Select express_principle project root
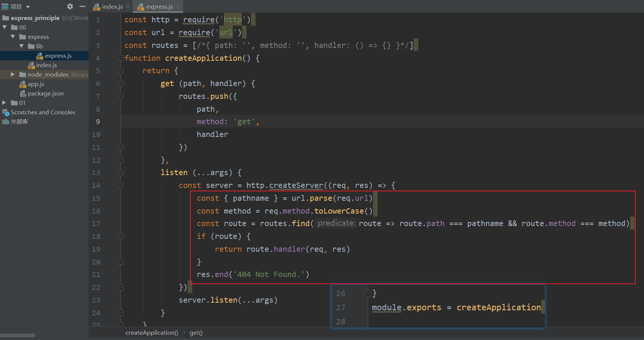The width and height of the screenshot is (644, 340). (35, 18)
